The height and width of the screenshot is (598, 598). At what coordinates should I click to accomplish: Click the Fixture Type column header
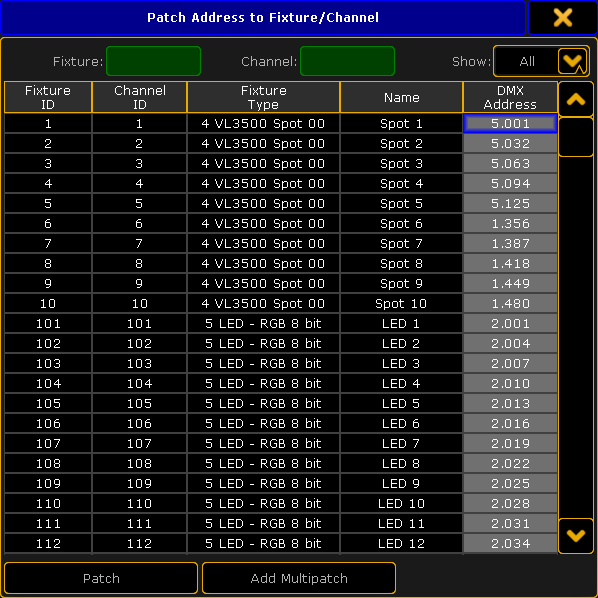point(263,97)
